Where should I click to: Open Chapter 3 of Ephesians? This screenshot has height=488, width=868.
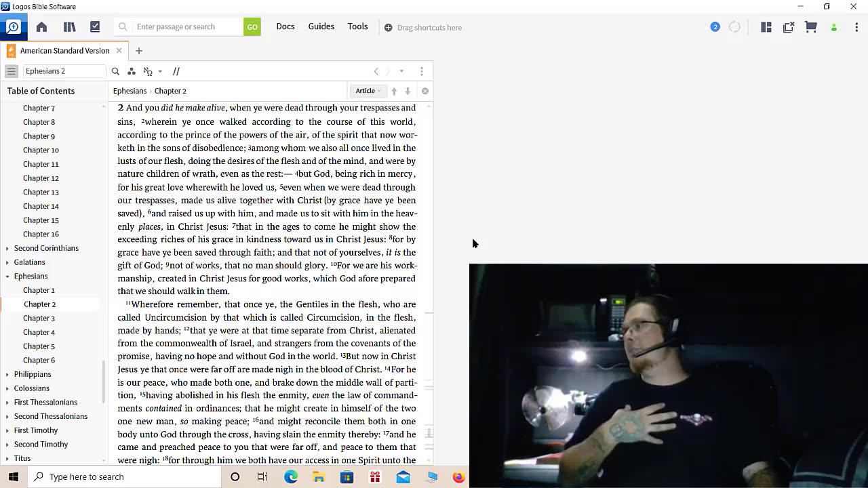point(39,319)
